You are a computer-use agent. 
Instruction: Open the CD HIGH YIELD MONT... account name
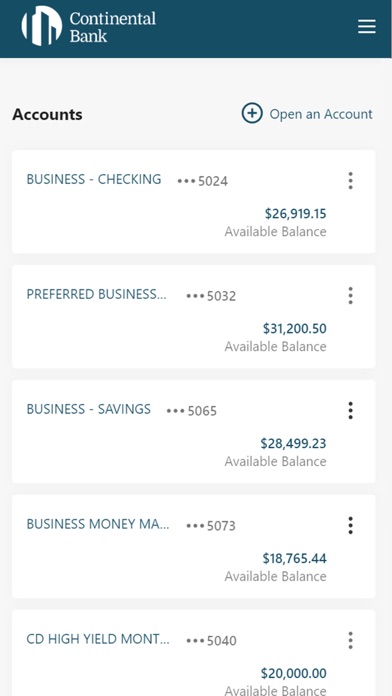[98, 639]
